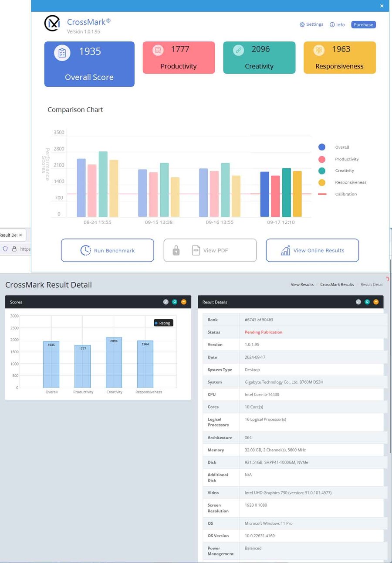This screenshot has height=563, width=392.
Task: Toggle the Overall legend color in chart
Action: click(322, 147)
